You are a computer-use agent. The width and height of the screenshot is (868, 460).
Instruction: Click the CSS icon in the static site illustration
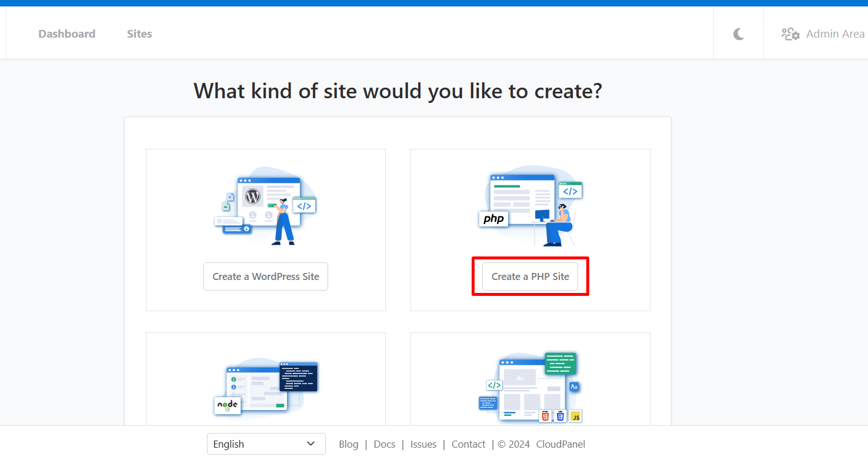tap(560, 416)
